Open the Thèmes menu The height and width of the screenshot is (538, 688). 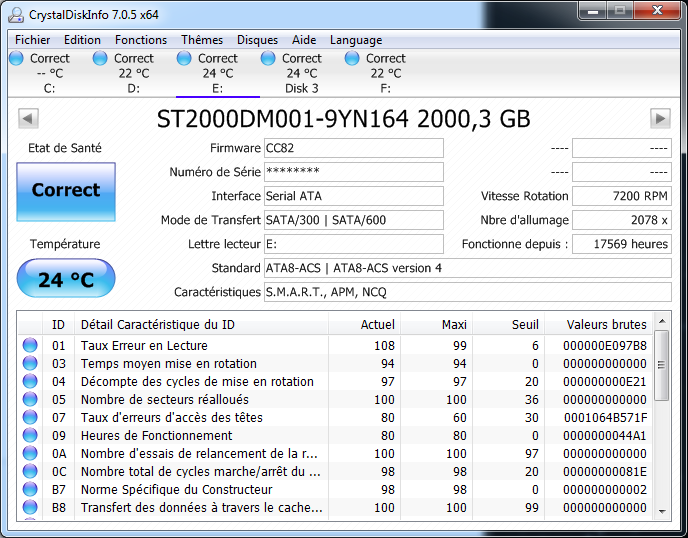[202, 40]
